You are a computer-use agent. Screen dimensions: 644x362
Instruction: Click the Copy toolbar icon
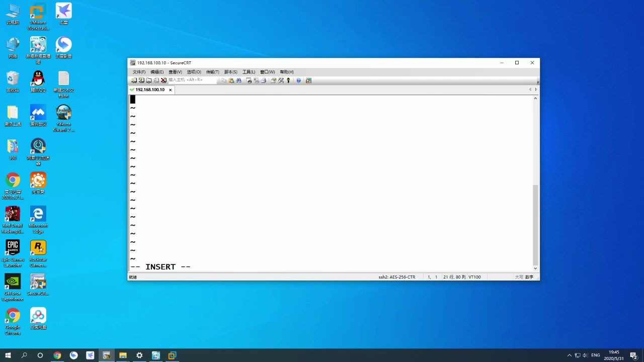pos(224,80)
